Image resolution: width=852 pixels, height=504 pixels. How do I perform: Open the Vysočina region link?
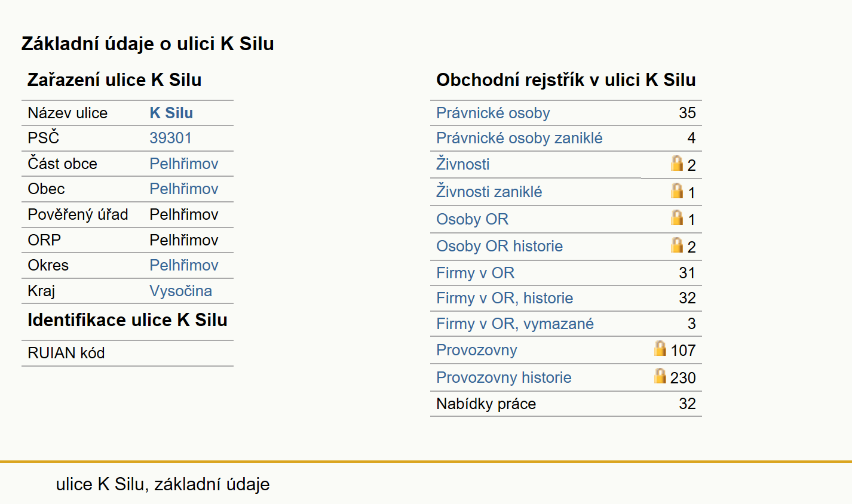tap(180, 291)
